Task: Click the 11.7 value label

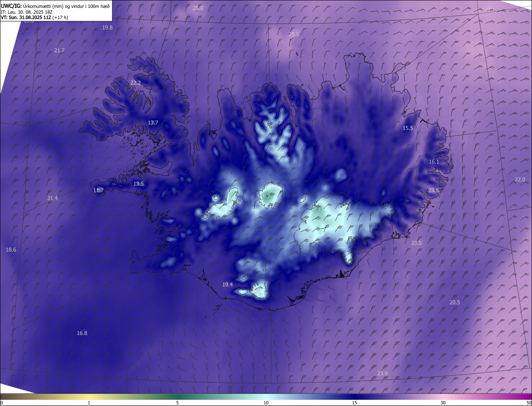Action: 98,190
